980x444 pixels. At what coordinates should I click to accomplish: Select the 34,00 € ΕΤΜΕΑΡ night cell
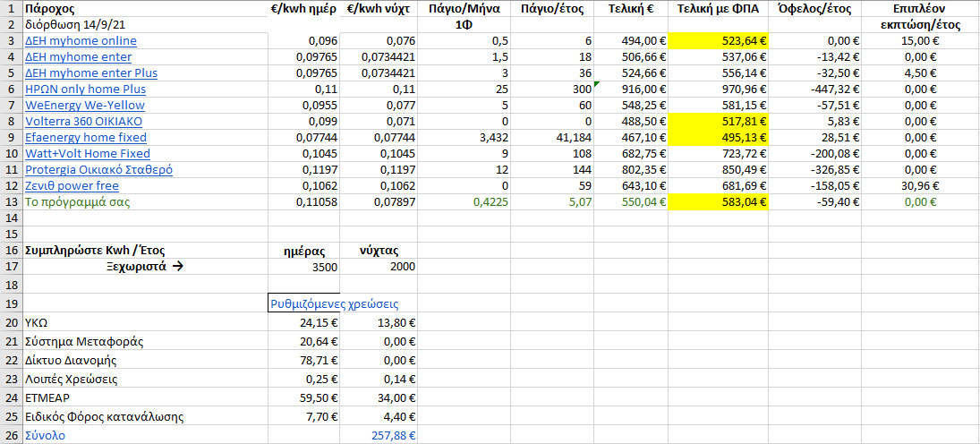(x=379, y=397)
